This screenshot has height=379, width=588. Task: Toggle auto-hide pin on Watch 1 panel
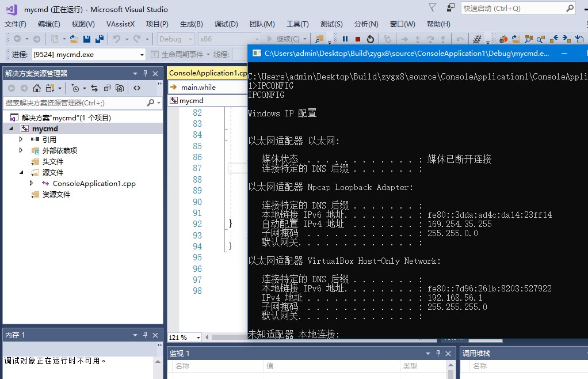(438, 354)
